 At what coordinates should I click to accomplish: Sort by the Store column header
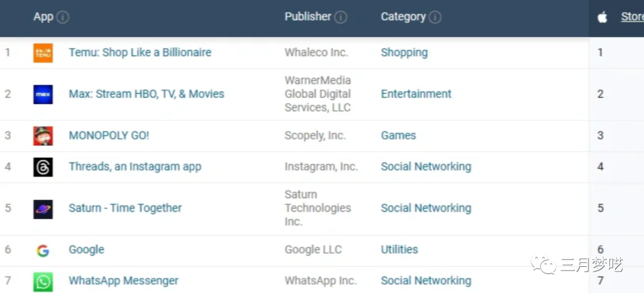coord(633,17)
